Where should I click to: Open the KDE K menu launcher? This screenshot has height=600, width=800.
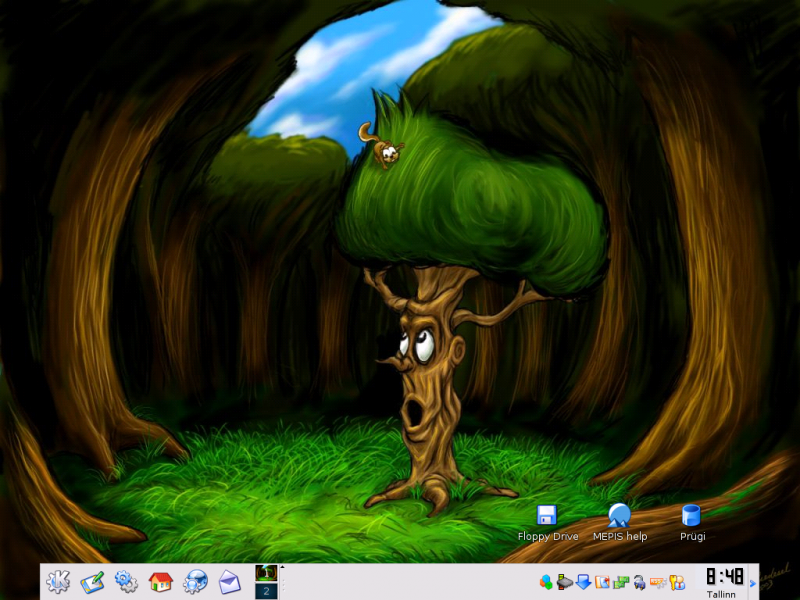[58, 582]
